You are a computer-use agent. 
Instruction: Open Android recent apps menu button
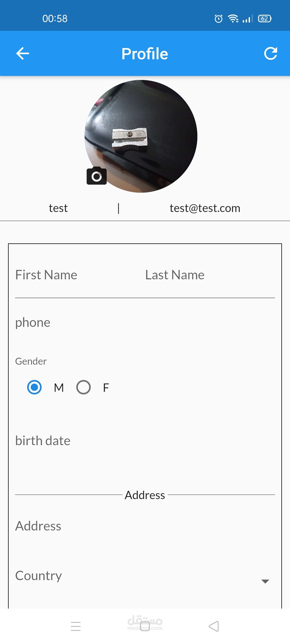click(x=76, y=626)
